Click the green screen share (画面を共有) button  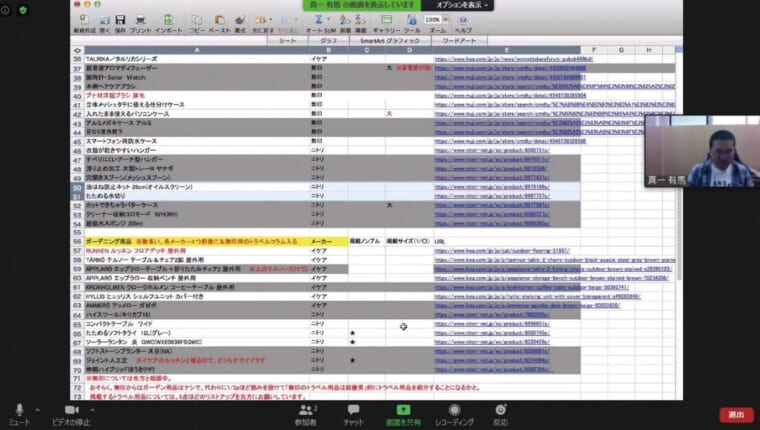(403, 413)
